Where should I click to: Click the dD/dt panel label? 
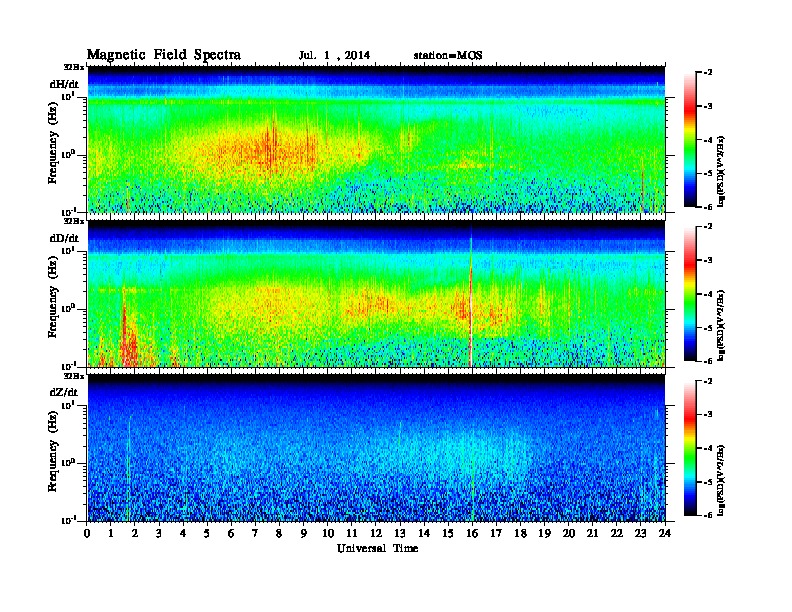tap(64, 238)
